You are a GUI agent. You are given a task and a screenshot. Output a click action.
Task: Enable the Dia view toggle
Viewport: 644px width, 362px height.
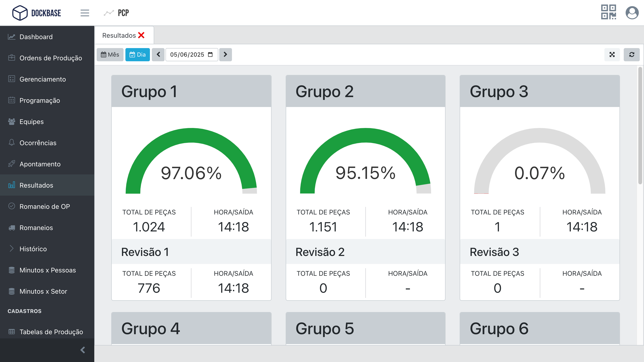137,54
